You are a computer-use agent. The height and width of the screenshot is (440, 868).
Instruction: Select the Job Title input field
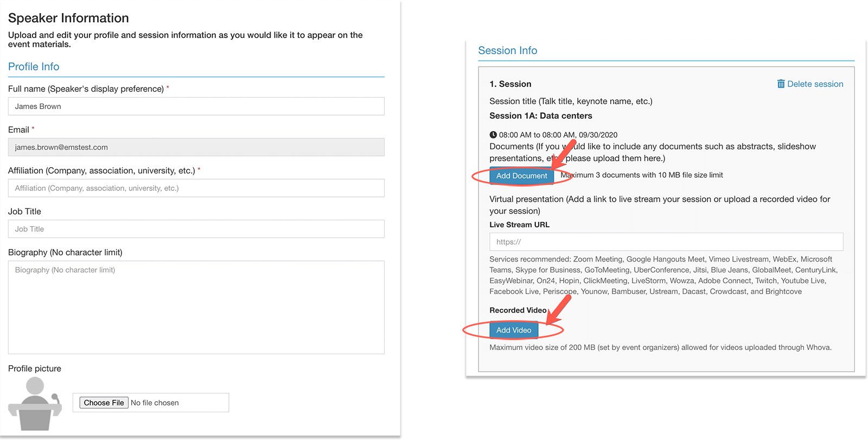(x=196, y=229)
